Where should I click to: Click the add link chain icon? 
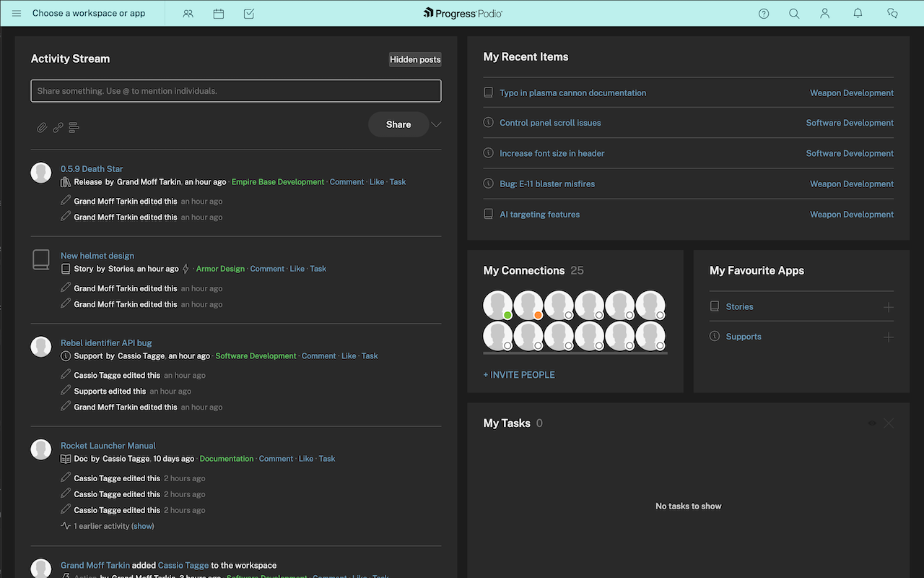pyautogui.click(x=58, y=128)
